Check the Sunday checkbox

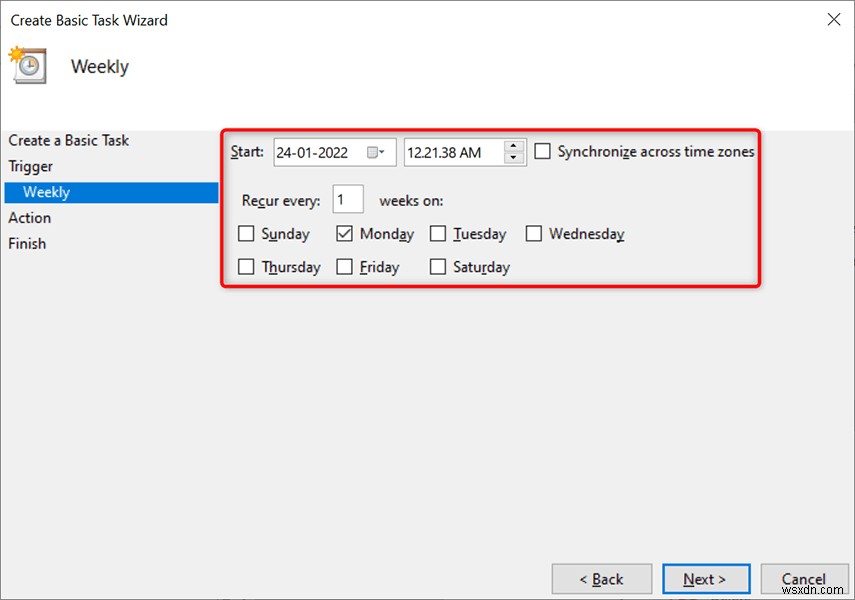tap(245, 233)
